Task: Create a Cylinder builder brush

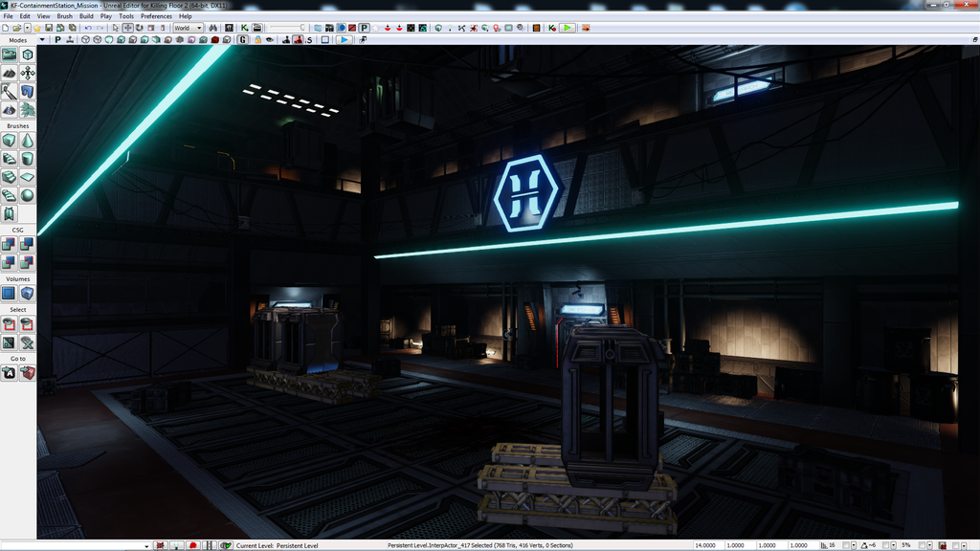Action: coord(28,159)
